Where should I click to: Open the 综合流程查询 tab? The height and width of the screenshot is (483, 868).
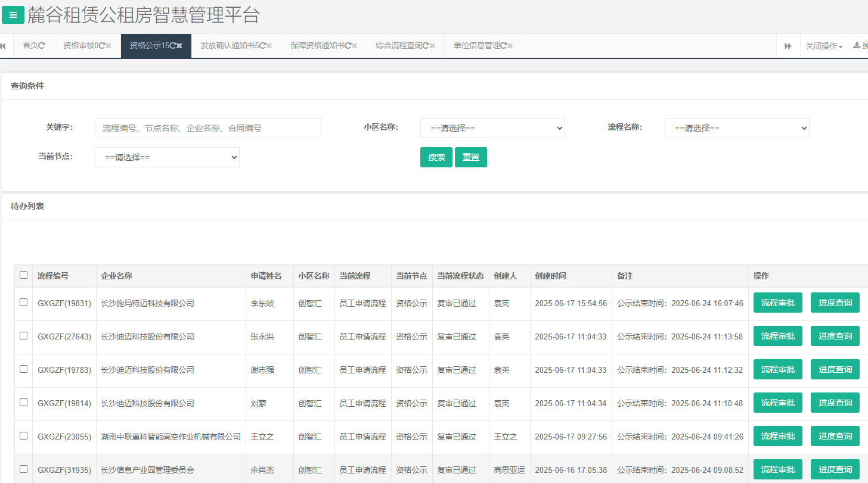tap(398, 46)
